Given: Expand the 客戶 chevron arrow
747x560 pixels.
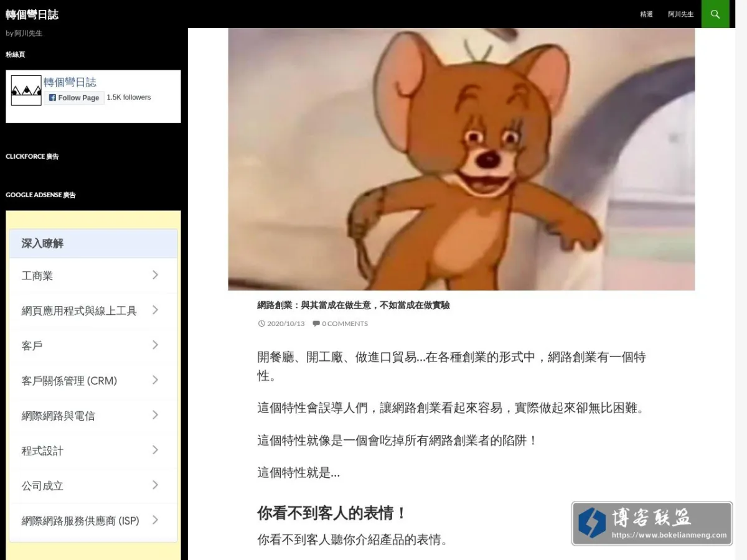Looking at the screenshot, I should pos(155,345).
